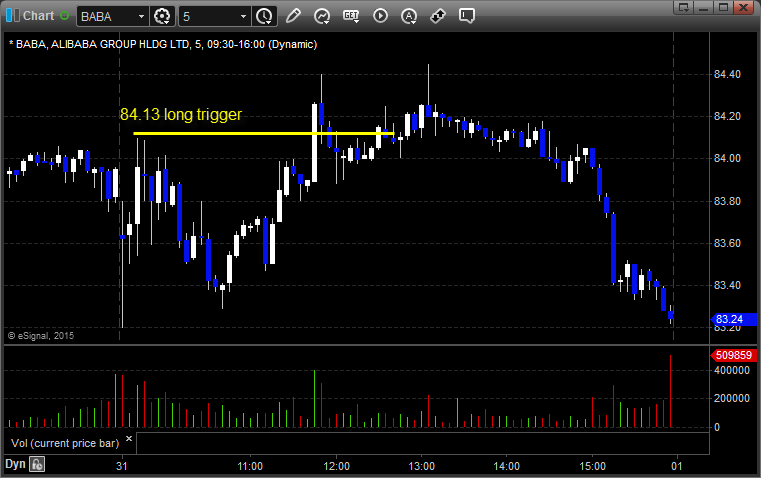The width and height of the screenshot is (761, 478).
Task: Click the date label 31 on time axis
Action: [122, 466]
